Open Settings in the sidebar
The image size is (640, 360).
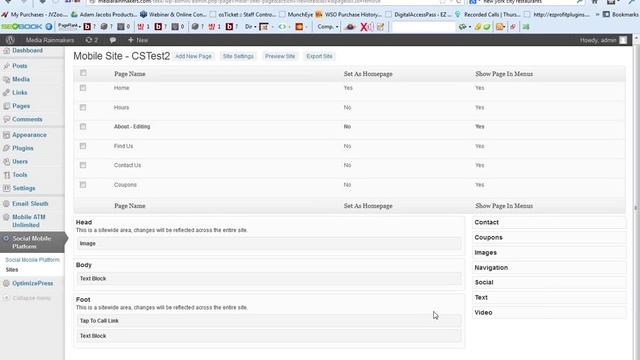24,188
